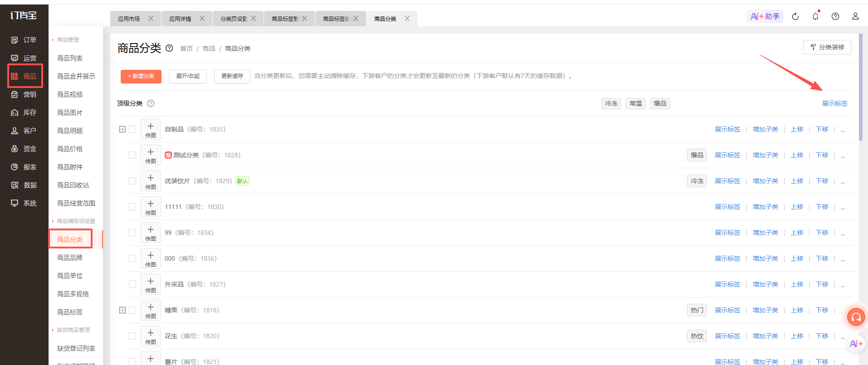Viewport: 868px width, 365px height.
Task: Open the more (...) menu for 99 row
Action: 843,233
